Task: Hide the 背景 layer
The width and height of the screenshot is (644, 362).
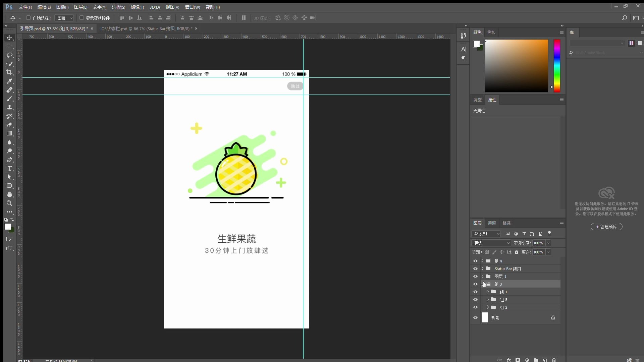Action: (475, 317)
